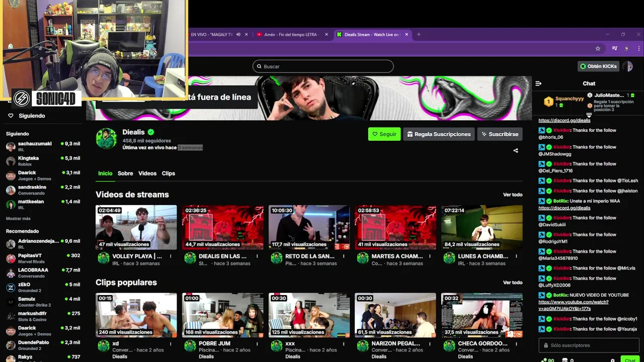Open the discord.gg/diealis link at chat top
The image size is (644, 362).
tap(564, 121)
